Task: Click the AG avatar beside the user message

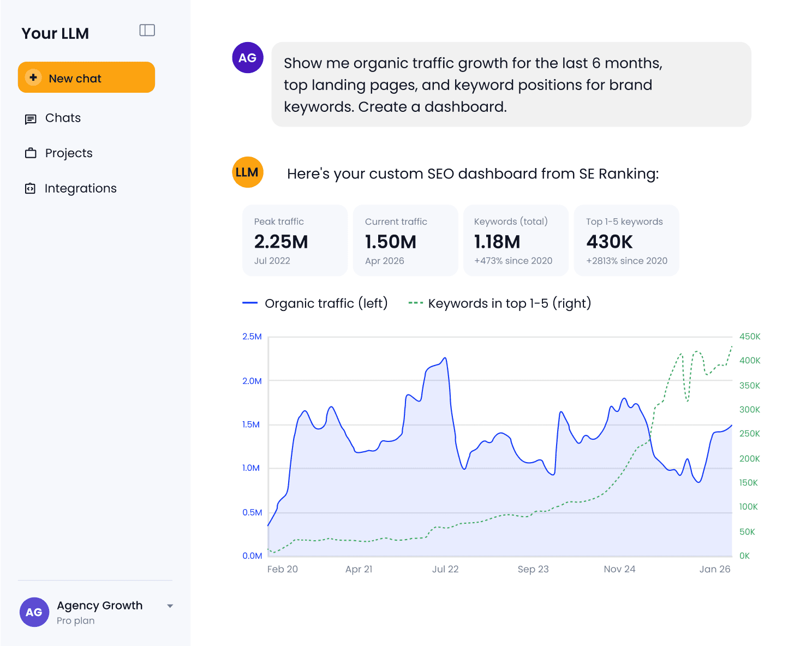Action: (x=248, y=57)
